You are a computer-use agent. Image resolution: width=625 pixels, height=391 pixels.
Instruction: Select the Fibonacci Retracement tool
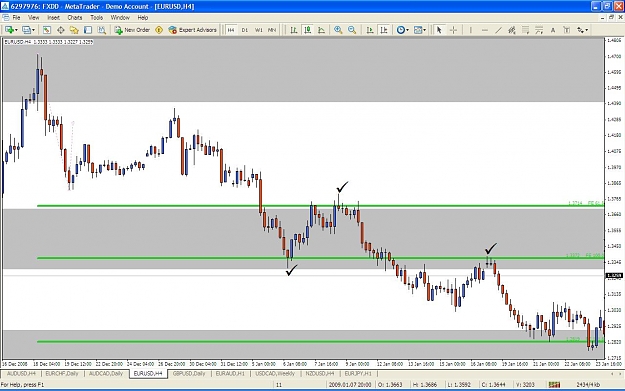click(x=525, y=30)
